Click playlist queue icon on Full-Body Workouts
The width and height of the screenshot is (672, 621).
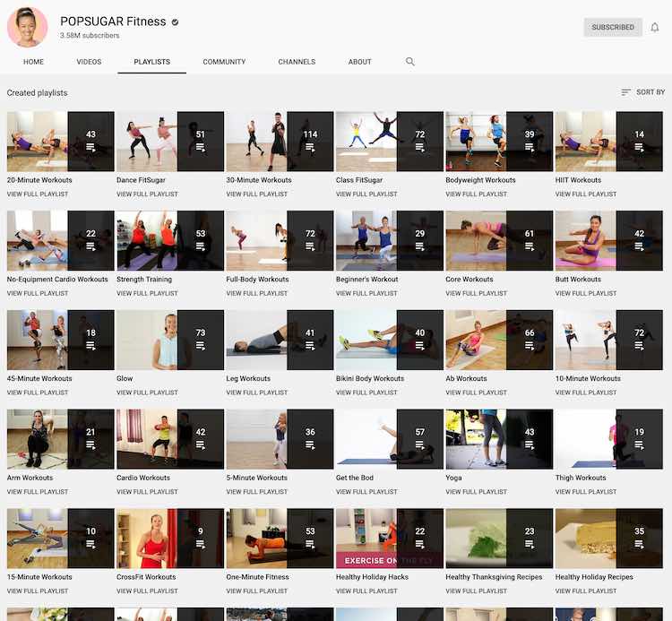coord(310,246)
